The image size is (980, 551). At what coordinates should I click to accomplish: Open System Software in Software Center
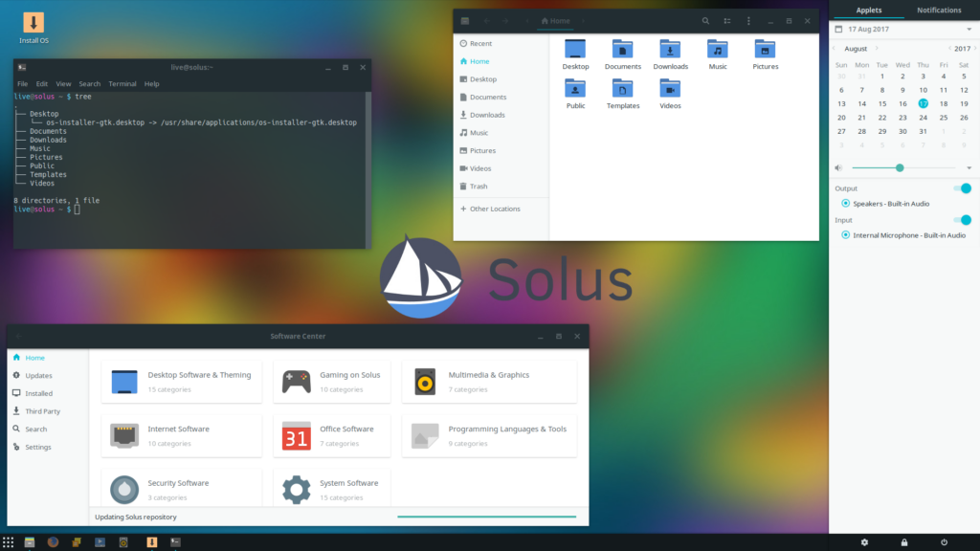(330, 489)
